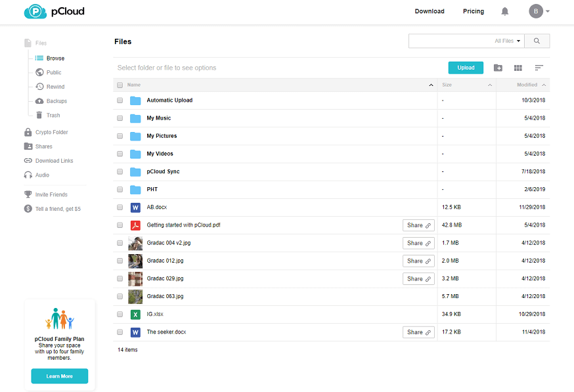Go to the Pricing page
The width and height of the screenshot is (574, 392).
pos(473,11)
